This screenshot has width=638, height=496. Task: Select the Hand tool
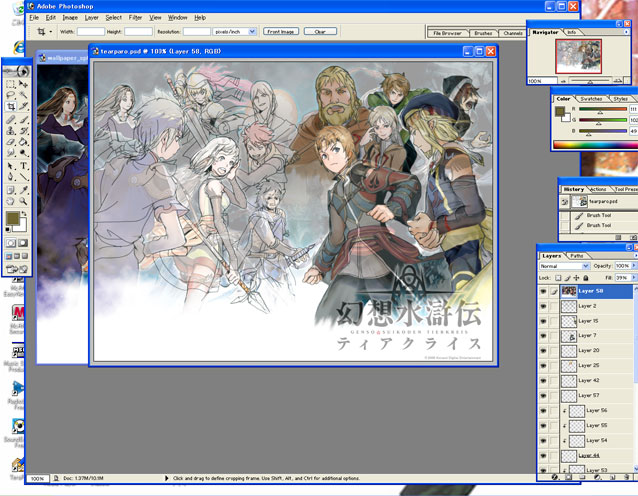11,201
